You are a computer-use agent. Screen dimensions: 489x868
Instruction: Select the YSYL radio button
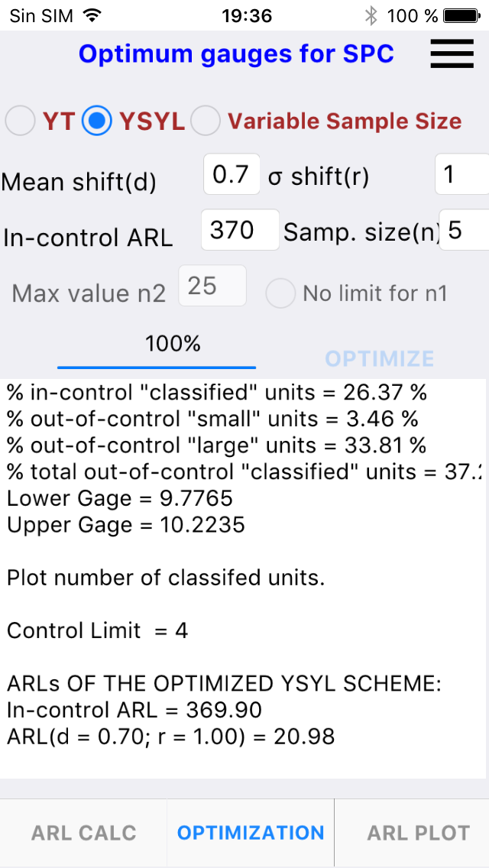pyautogui.click(x=97, y=120)
